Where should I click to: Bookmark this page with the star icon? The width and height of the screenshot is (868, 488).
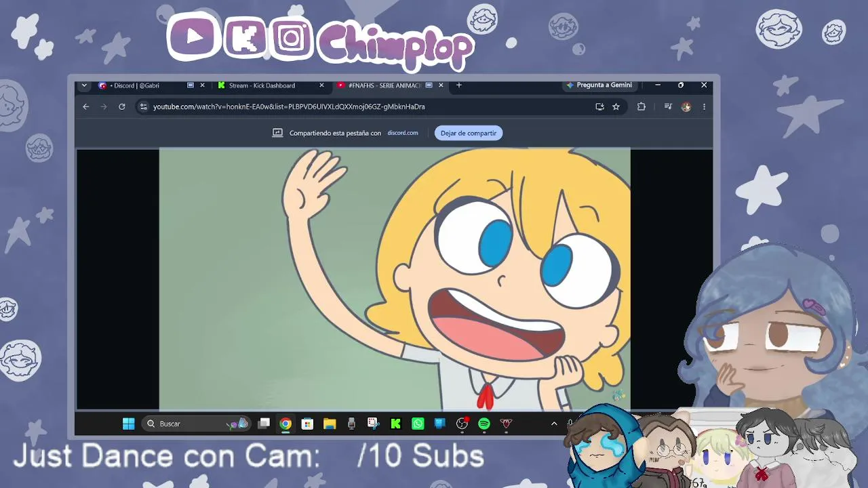pos(616,106)
